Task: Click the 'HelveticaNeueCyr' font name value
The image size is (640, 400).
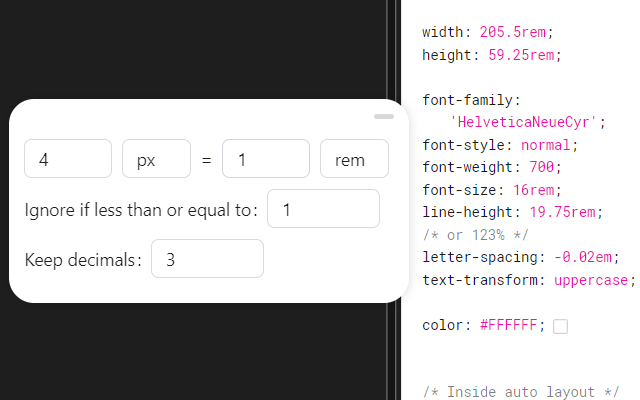Action: click(528, 122)
